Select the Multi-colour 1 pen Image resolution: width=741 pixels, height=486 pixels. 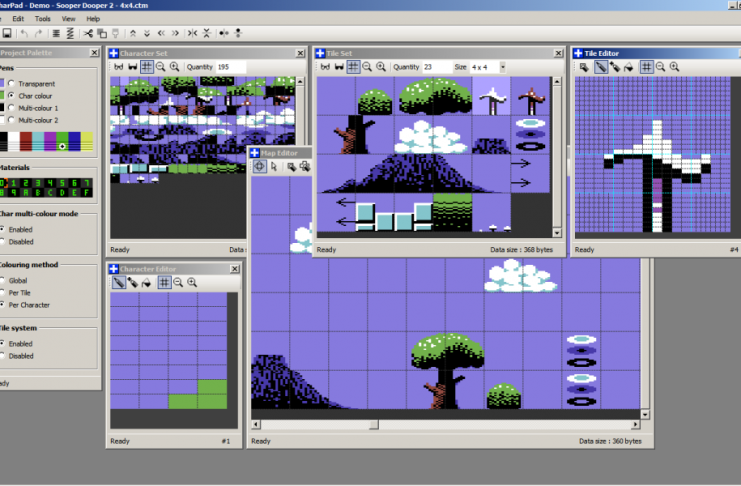pos(11,108)
